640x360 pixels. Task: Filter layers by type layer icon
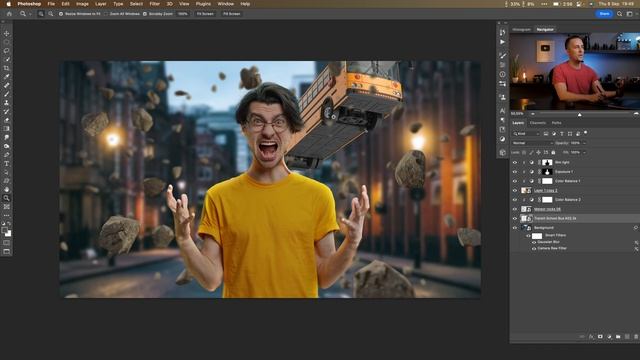(x=562, y=133)
